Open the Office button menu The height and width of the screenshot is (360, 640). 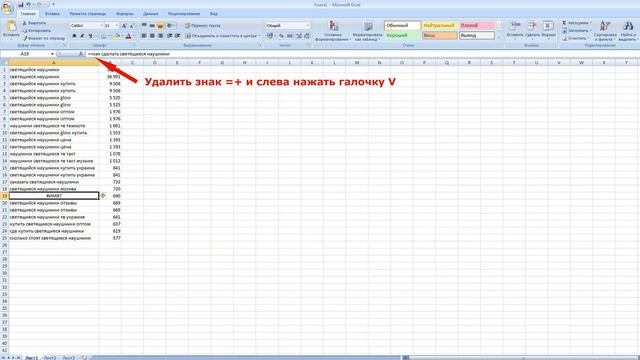pyautogui.click(x=7, y=7)
